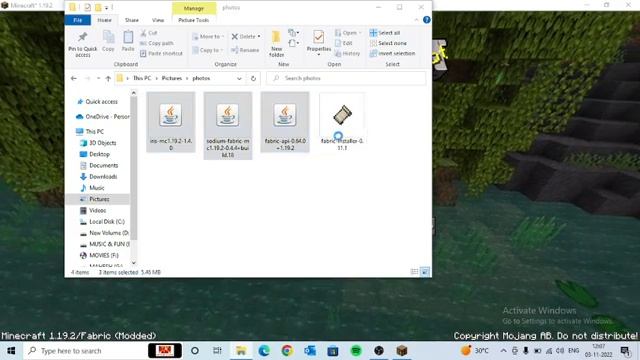This screenshot has height=360, width=640.
Task: Open Desktop in the sidebar
Action: 95,154
